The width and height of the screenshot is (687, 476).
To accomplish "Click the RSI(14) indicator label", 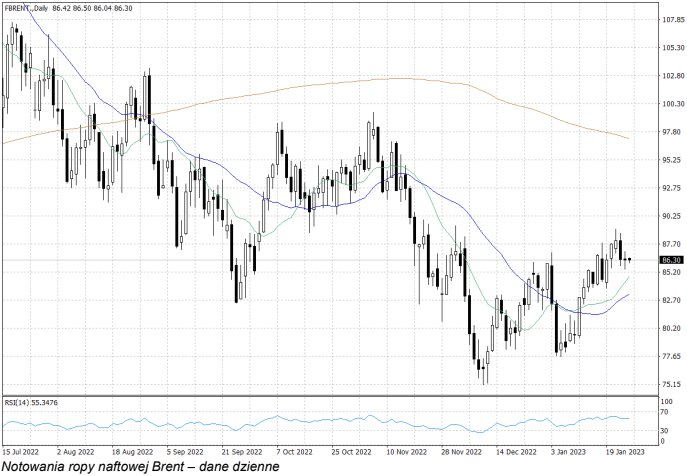I will 32,402.
